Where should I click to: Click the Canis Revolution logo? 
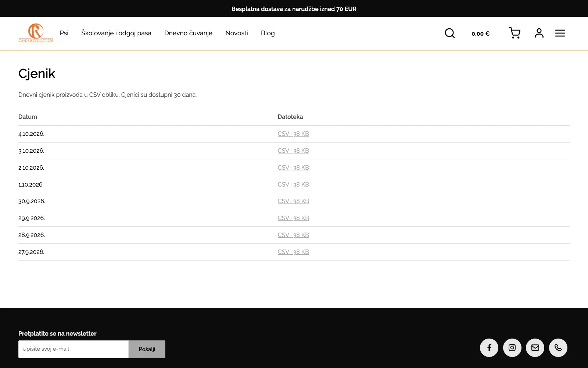pos(36,33)
